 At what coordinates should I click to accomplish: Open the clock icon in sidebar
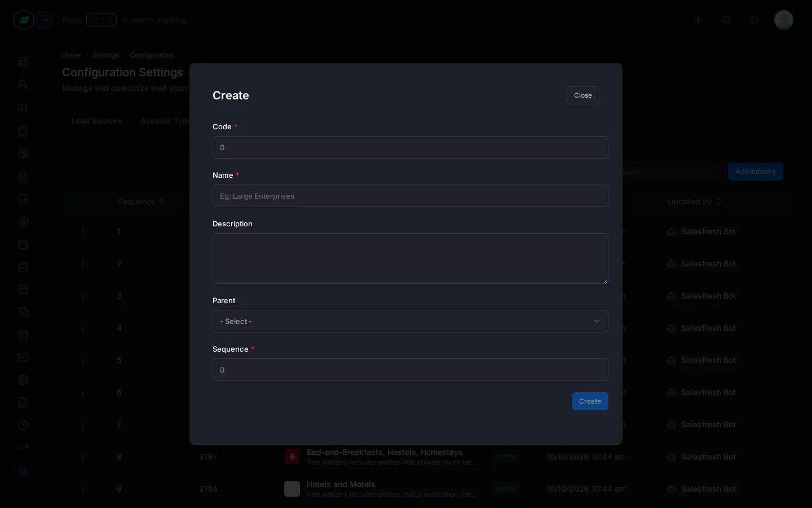pyautogui.click(x=23, y=425)
